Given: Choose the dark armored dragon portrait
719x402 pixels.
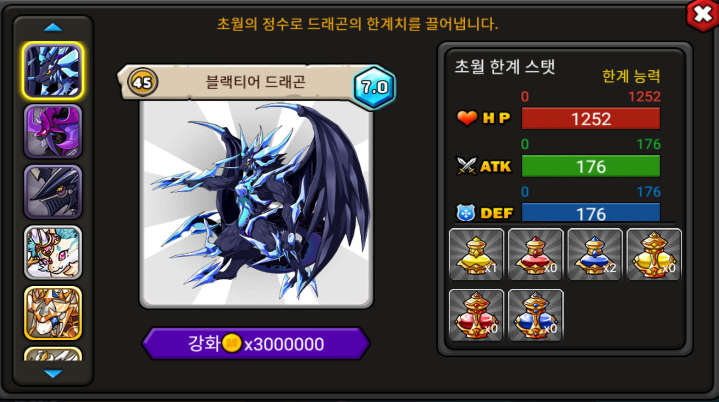Looking at the screenshot, I should (53, 192).
